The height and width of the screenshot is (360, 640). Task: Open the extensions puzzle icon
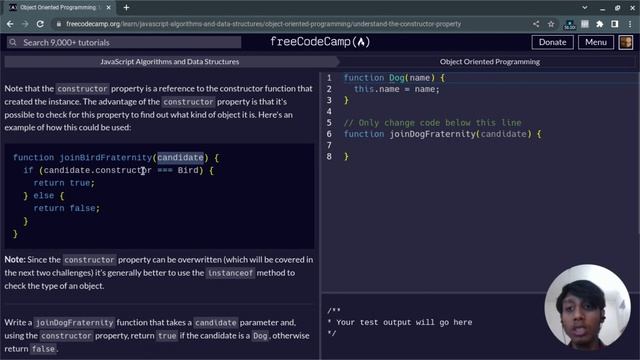(600, 24)
